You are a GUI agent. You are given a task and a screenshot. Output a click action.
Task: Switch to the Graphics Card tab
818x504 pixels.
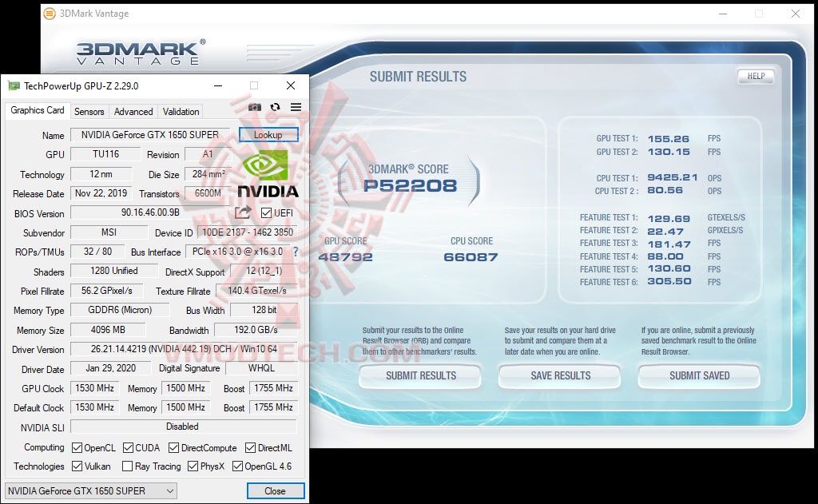coord(38,110)
